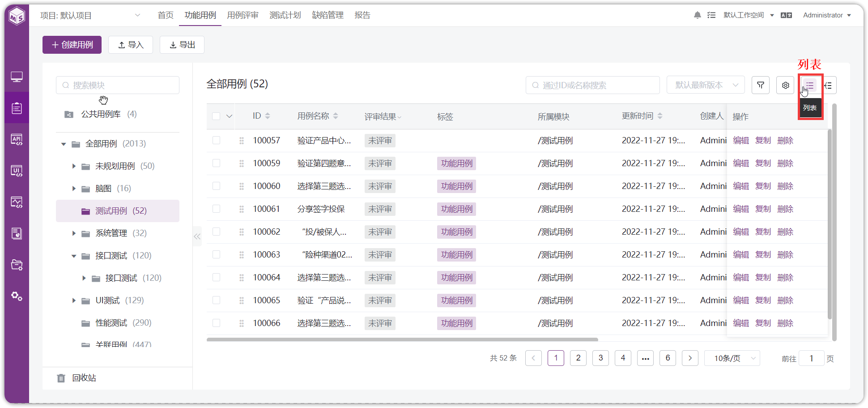Click the notification bell icon
This screenshot has width=868, height=408.
pyautogui.click(x=697, y=15)
